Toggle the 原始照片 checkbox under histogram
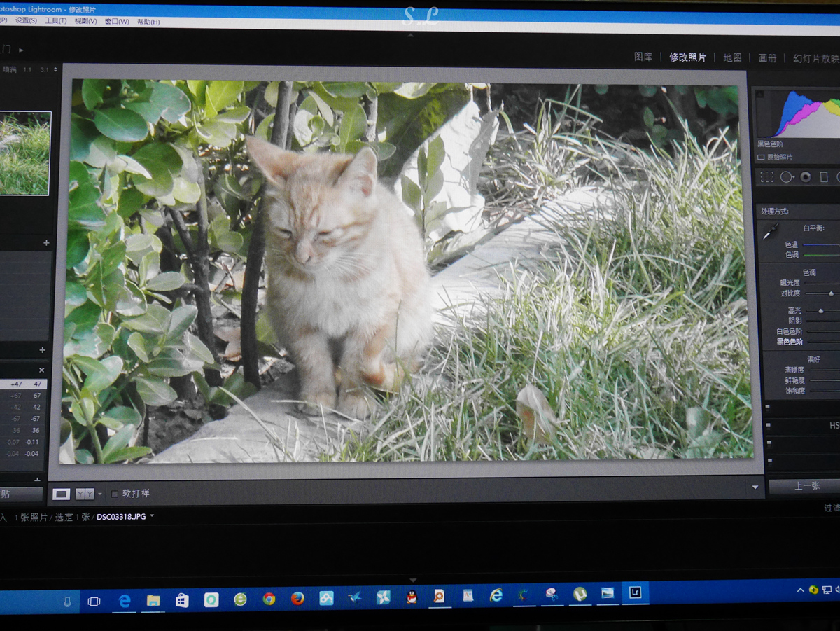 [761, 158]
